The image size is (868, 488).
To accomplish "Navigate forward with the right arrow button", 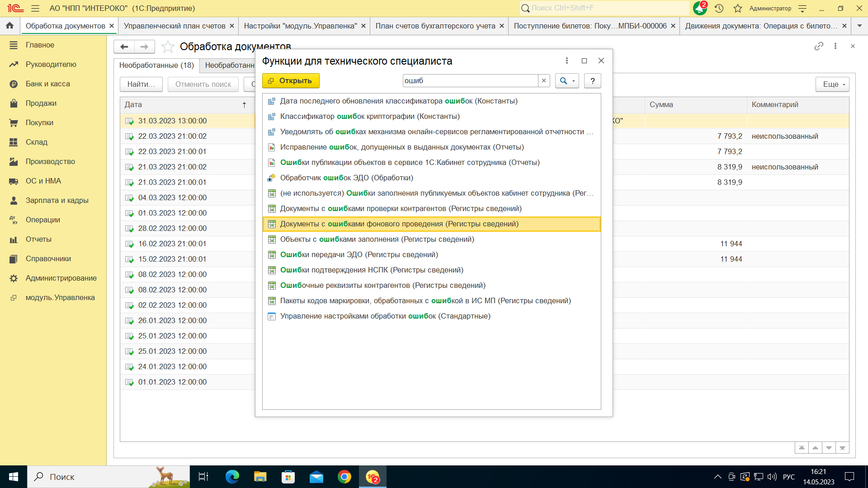I will point(144,47).
